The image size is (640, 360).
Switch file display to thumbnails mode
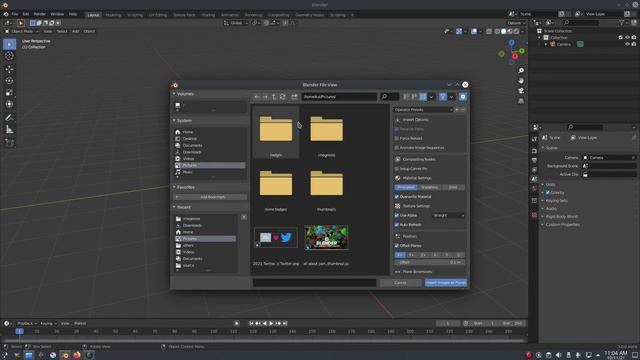[x=423, y=97]
